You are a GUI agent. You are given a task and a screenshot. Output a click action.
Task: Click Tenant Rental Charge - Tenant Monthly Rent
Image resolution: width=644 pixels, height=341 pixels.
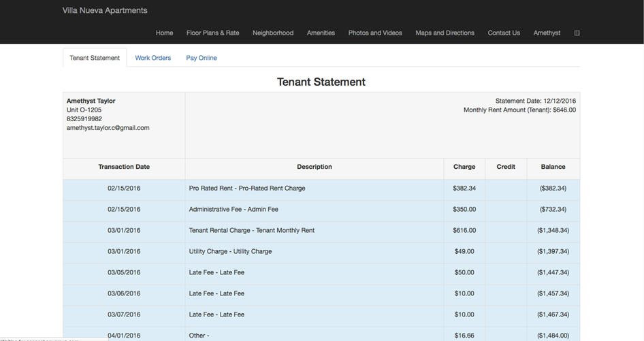pos(252,230)
